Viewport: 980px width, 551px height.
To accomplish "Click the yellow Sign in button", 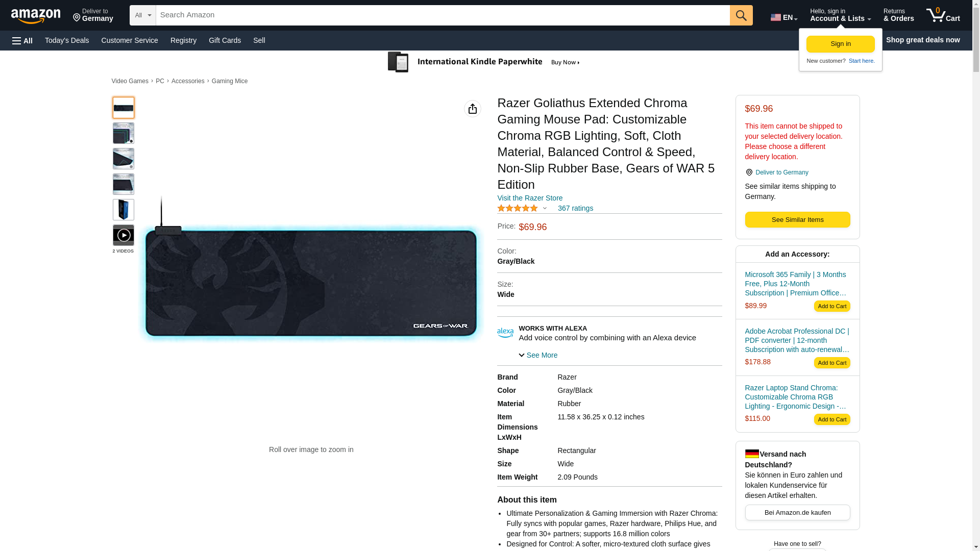I will pos(841,44).
